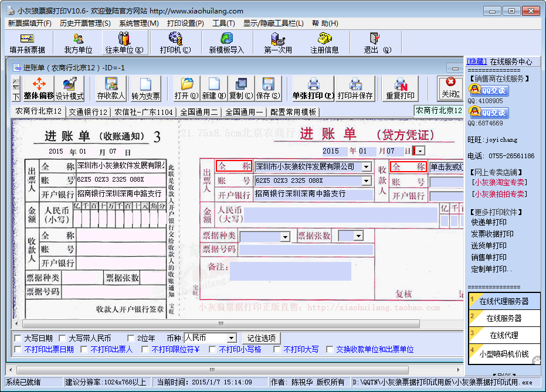This screenshot has width=546, height=392.
Task: Expand 币种 人民币 dropdown
Action: pos(230,339)
